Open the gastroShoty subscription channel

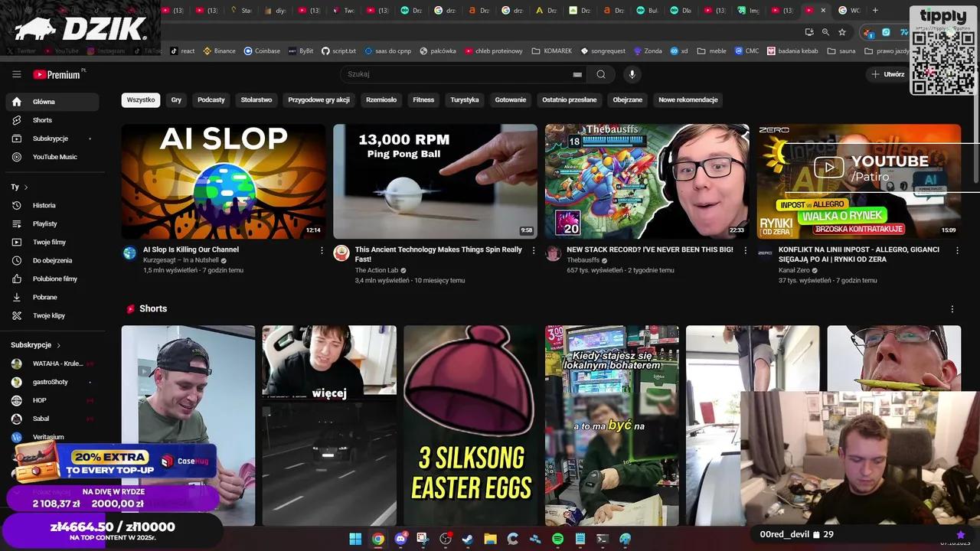point(52,382)
